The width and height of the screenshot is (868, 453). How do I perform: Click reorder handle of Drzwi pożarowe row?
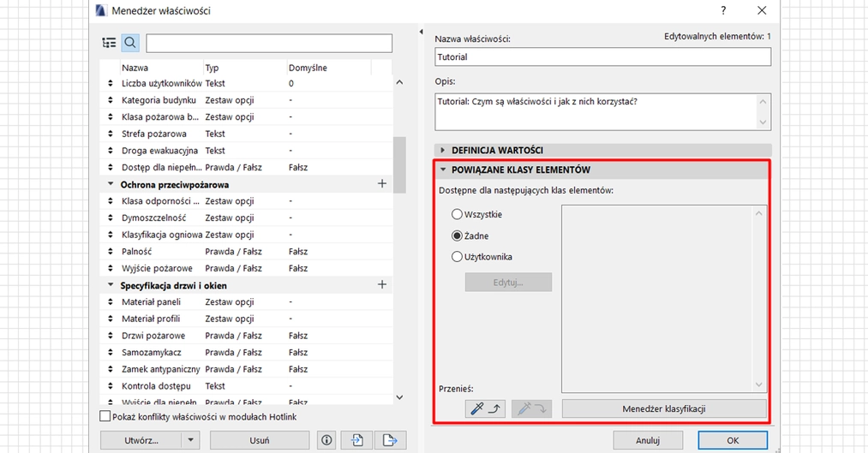click(x=110, y=336)
